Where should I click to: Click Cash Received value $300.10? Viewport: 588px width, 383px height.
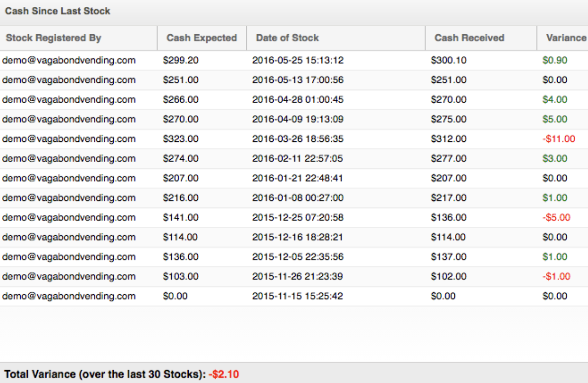click(x=448, y=61)
